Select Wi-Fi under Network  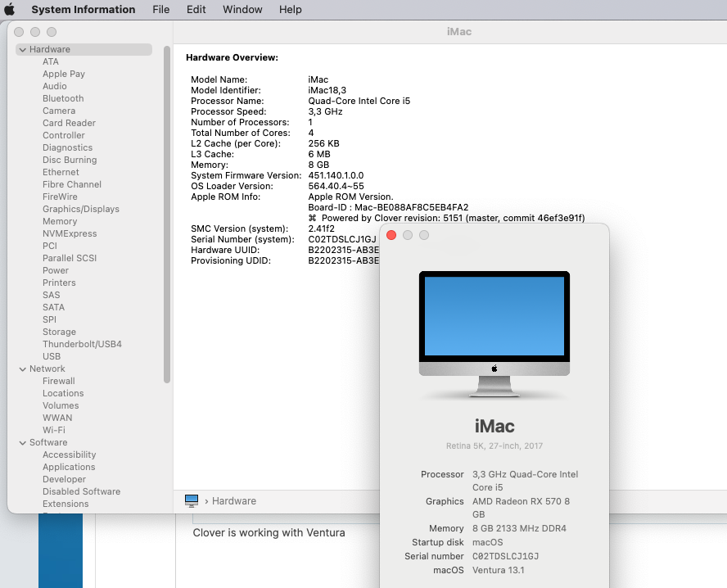coord(54,430)
